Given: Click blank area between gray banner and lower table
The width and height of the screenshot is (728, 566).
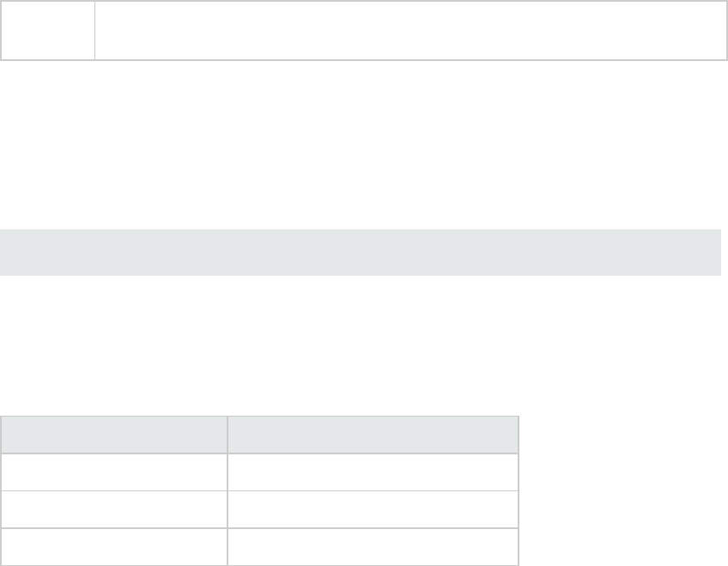Looking at the screenshot, I should (361, 344).
